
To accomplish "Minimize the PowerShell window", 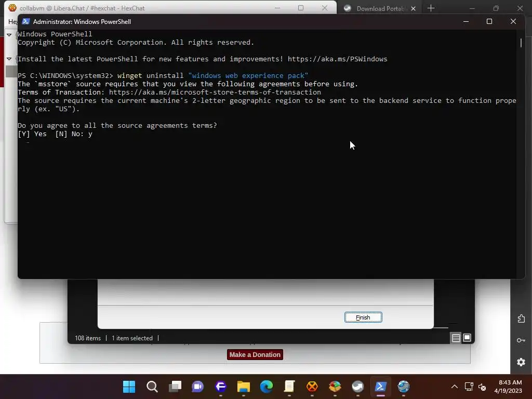I will tap(466, 21).
